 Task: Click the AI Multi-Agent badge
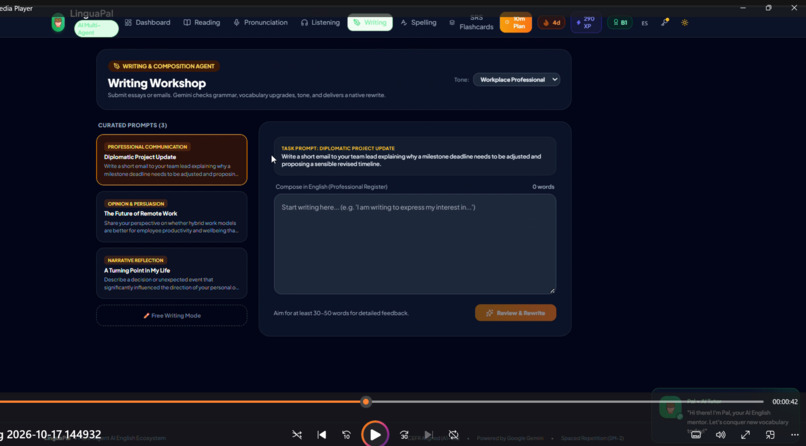click(96, 29)
